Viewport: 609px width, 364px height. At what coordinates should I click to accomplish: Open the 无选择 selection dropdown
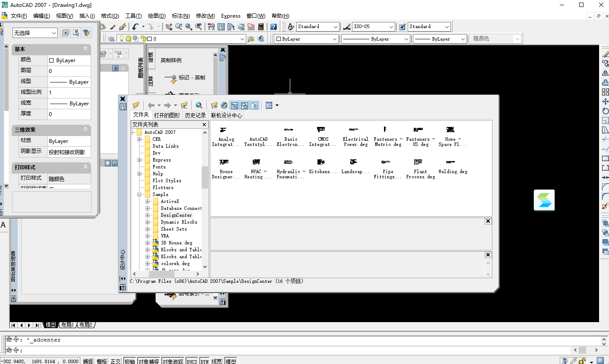[x=35, y=33]
